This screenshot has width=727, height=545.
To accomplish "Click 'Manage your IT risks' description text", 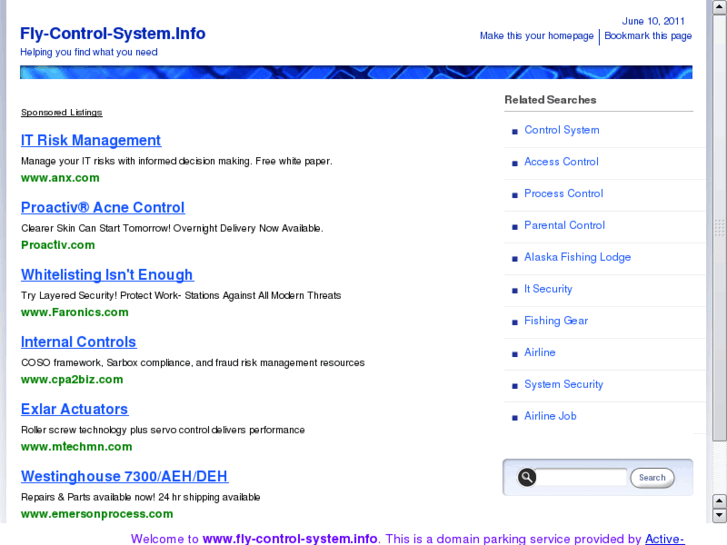I will 177,161.
